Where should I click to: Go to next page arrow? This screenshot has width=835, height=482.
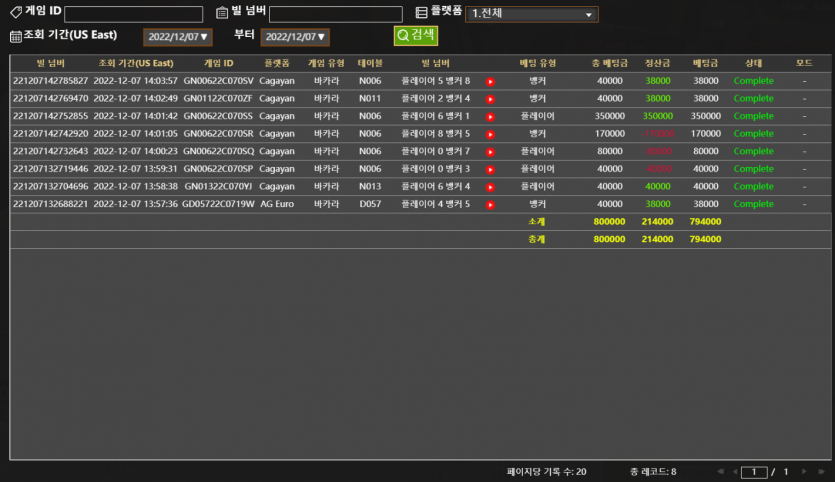[x=804, y=471]
